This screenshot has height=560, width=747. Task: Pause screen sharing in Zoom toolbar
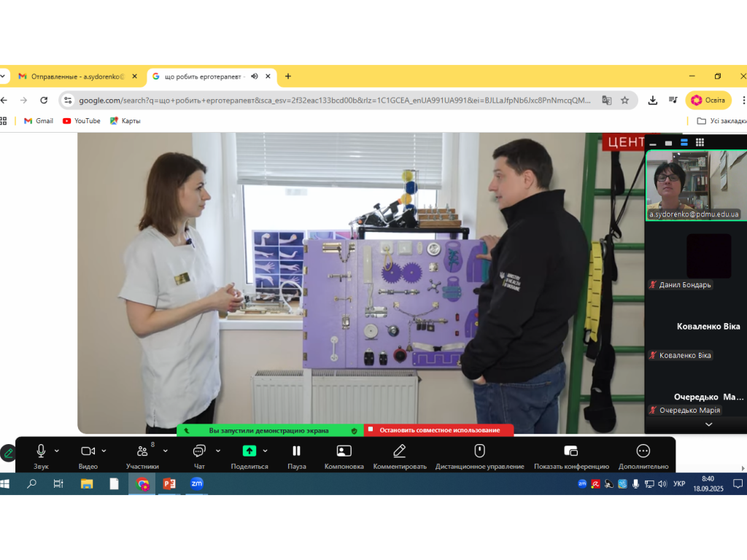point(296,451)
